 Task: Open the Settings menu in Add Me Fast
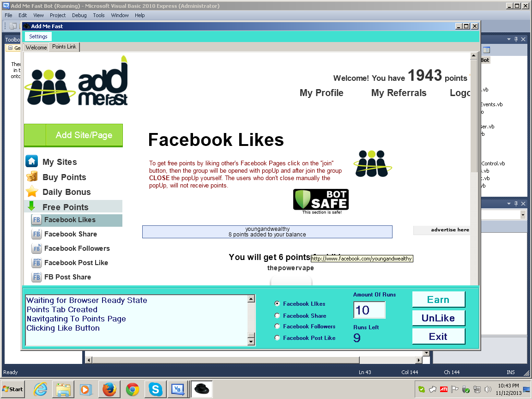coord(38,36)
